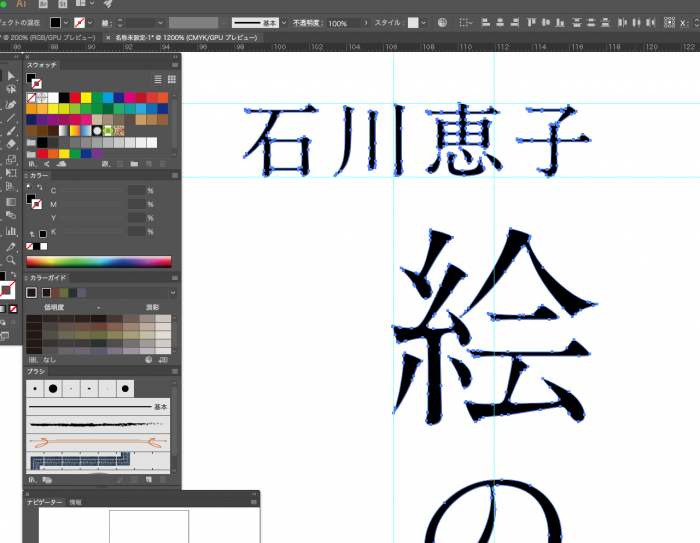
Task: Open Adobe Bridge via the Br icon
Action: pos(43,4)
